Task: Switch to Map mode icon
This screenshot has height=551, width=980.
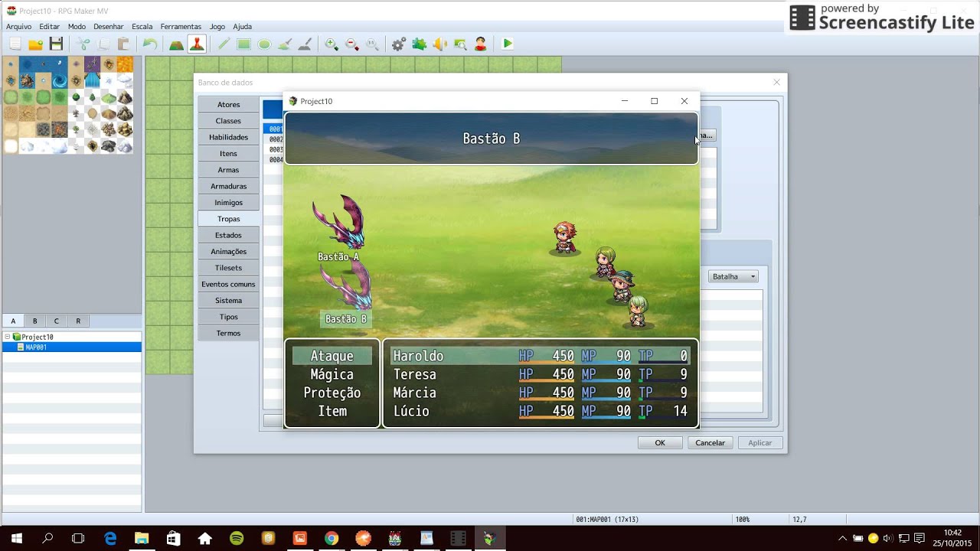Action: pos(176,44)
